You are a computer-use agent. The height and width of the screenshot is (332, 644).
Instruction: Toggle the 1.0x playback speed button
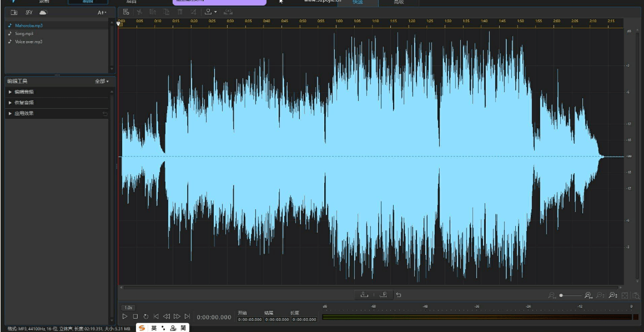click(128, 307)
